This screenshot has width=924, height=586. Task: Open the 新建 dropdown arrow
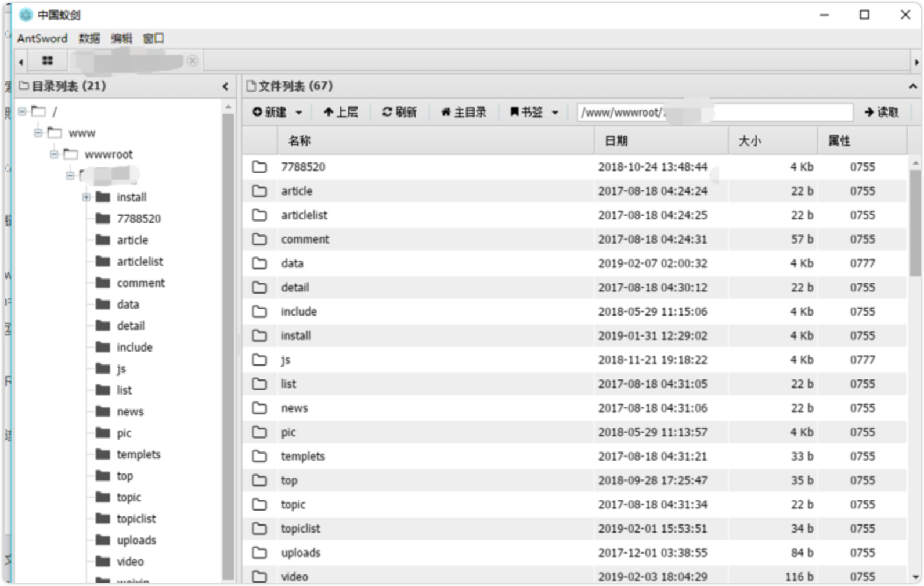[299, 113]
